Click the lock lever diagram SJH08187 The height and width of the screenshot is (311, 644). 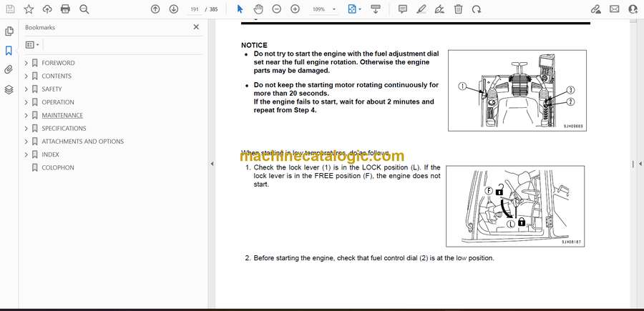point(515,207)
